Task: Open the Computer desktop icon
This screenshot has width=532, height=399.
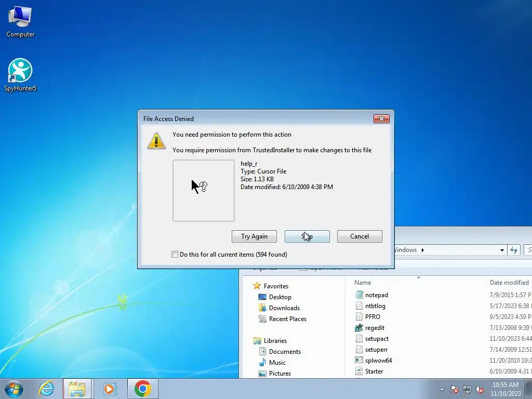Action: (20, 22)
